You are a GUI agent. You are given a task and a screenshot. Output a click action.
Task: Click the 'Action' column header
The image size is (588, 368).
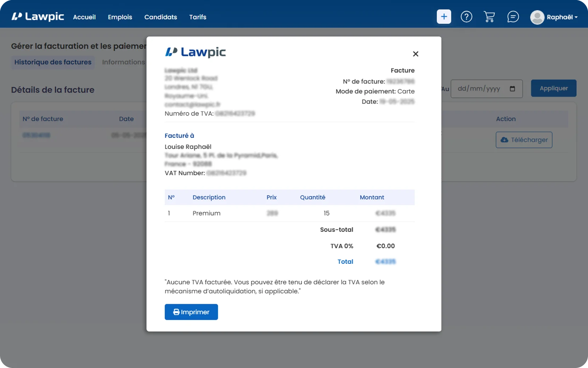tap(506, 119)
